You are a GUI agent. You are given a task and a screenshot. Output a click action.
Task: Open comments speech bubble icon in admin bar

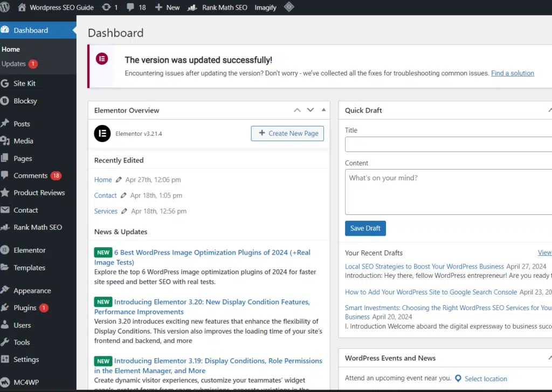click(x=130, y=8)
